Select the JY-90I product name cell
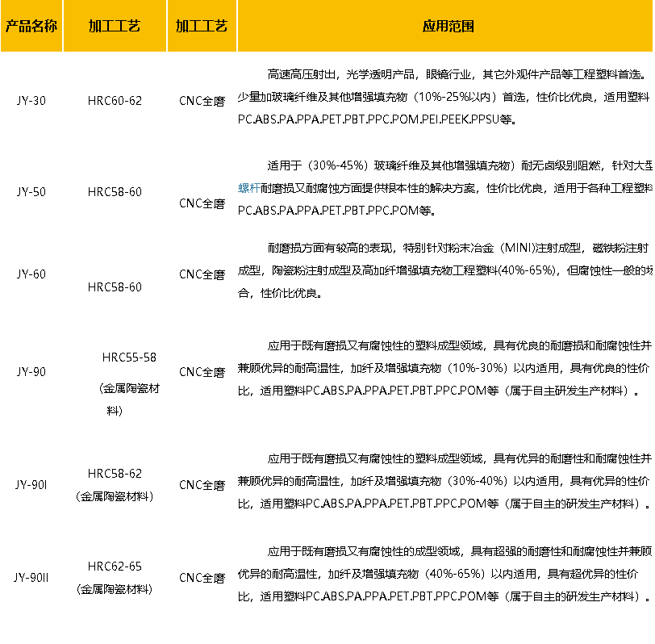Screen dimensions: 655x644 tap(31, 485)
